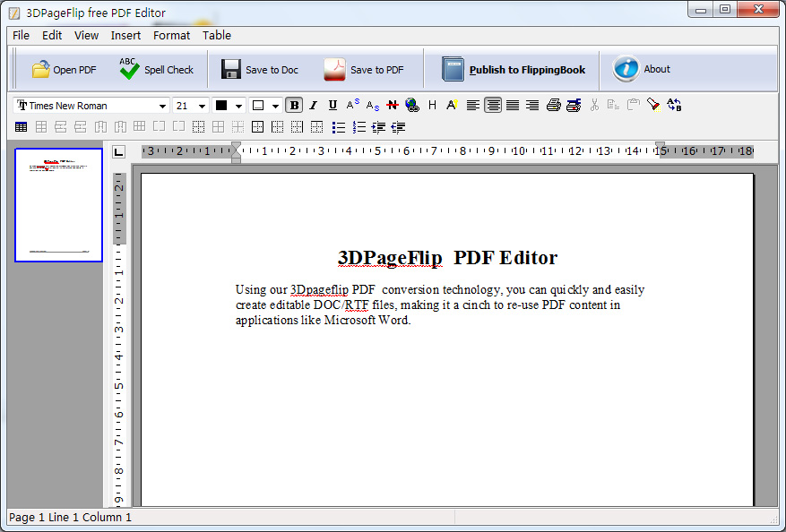Click the right margin marker on ruler
786x532 pixels.
661,146
